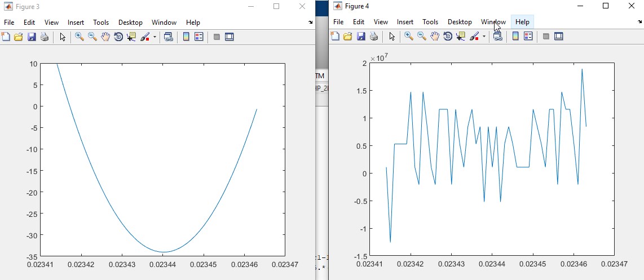Toggle Edit Plot arrow in Figure 3
Screen dimensions: 644x280
click(63, 37)
